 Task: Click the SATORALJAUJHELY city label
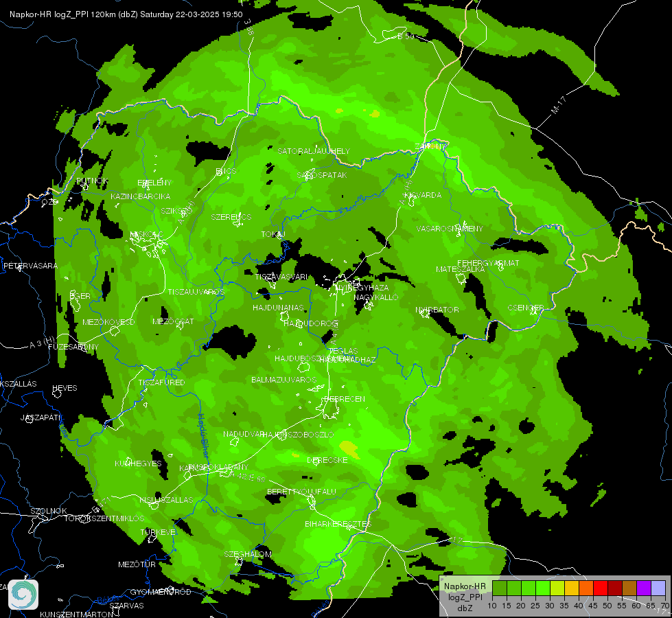tap(314, 151)
